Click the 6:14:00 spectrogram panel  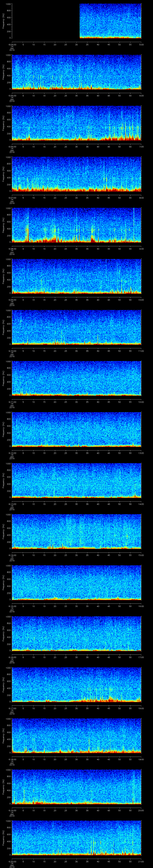[x=77, y=531]
